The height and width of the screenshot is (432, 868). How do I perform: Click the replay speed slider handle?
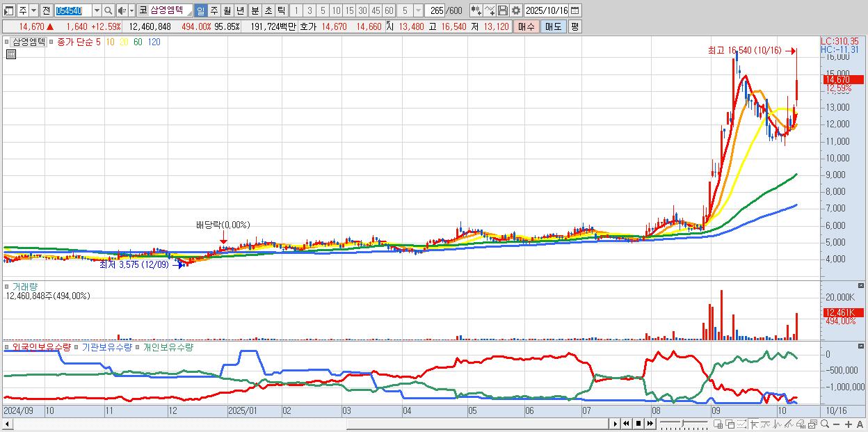point(683,422)
